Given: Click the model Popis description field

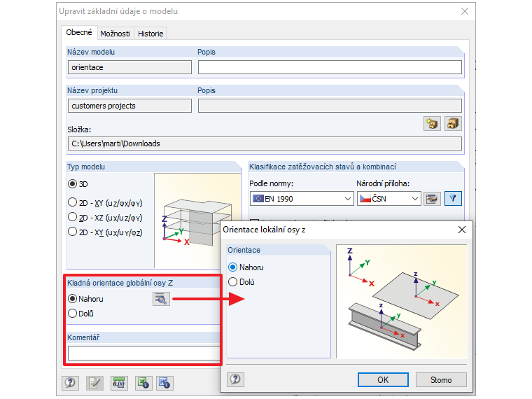Looking at the screenshot, I should click(x=330, y=67).
